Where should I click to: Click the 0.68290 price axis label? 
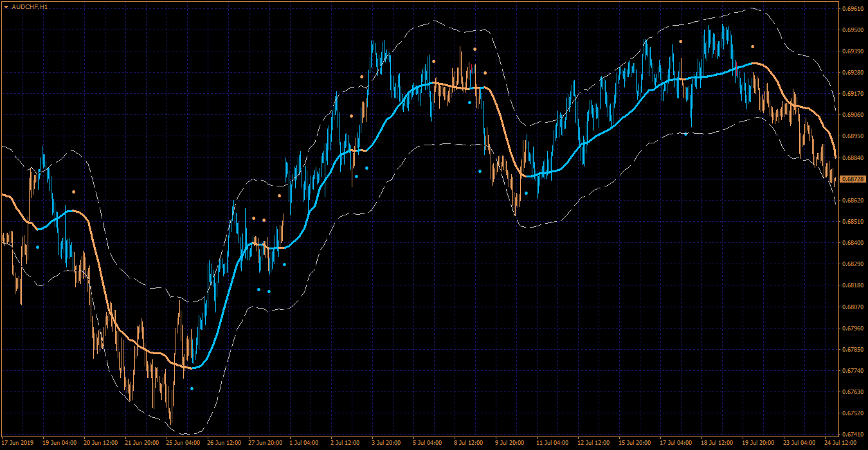click(x=852, y=264)
